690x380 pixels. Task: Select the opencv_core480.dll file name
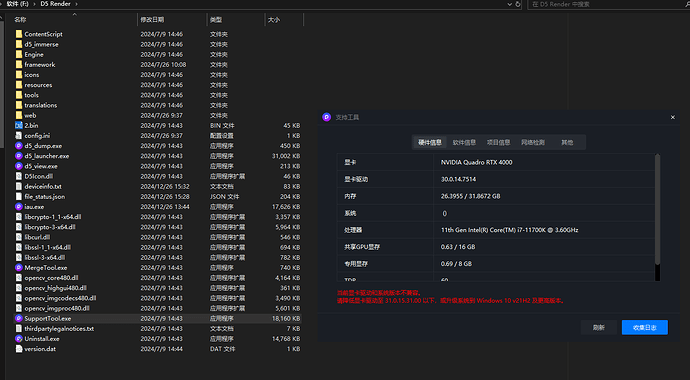click(51, 278)
